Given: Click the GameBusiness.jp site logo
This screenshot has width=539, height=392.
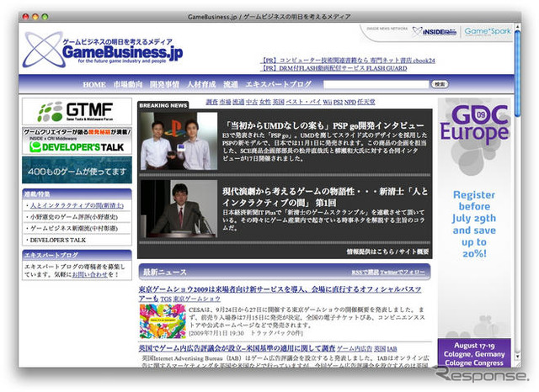Looking at the screenshot, I should (103, 50).
